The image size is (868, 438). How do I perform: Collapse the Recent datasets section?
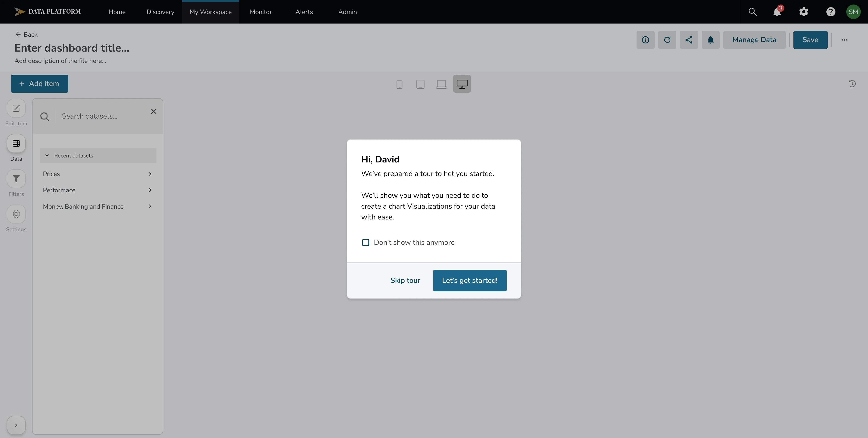click(x=98, y=156)
